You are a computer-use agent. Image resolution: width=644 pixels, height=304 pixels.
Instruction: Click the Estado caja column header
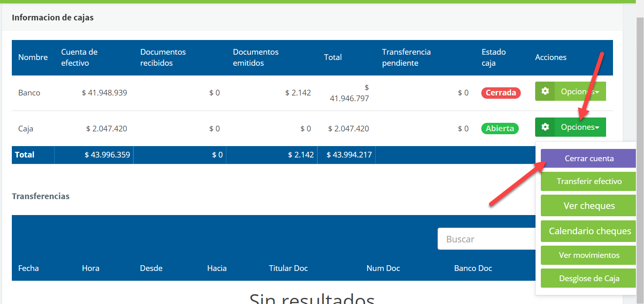coord(493,57)
